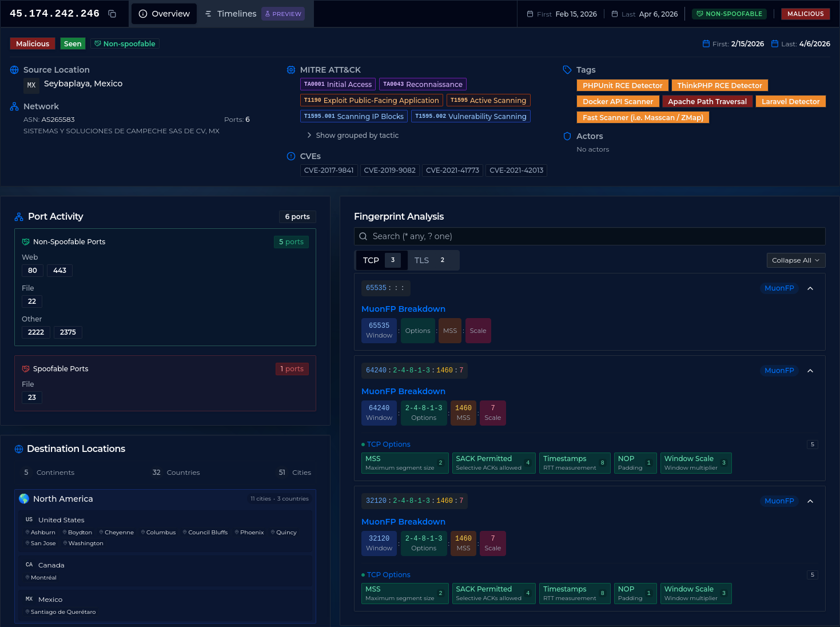Open the CVE-2019-9082 entry
The width and height of the screenshot is (840, 627).
(x=389, y=170)
